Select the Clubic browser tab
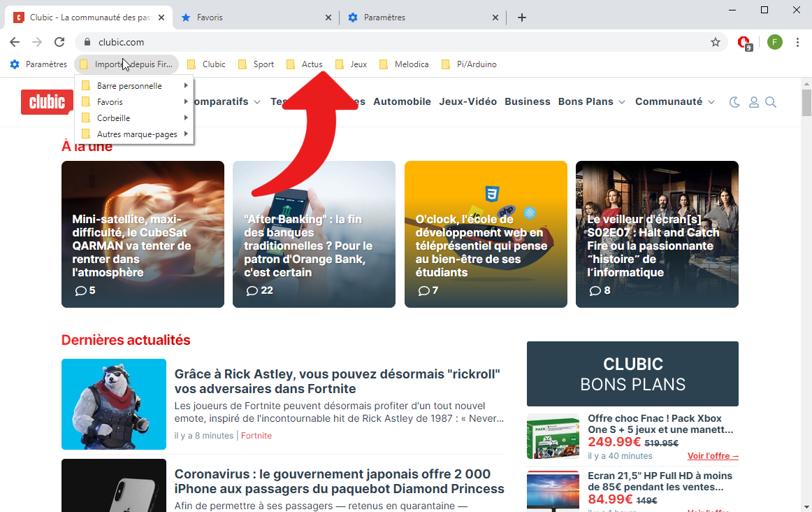Viewport: 812px width, 512px height. (88, 17)
